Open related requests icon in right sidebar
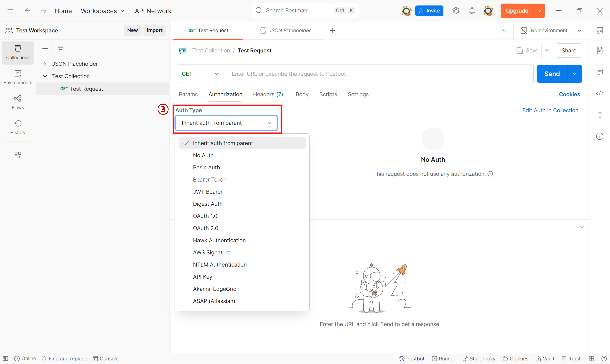610x364 pixels. tap(599, 115)
